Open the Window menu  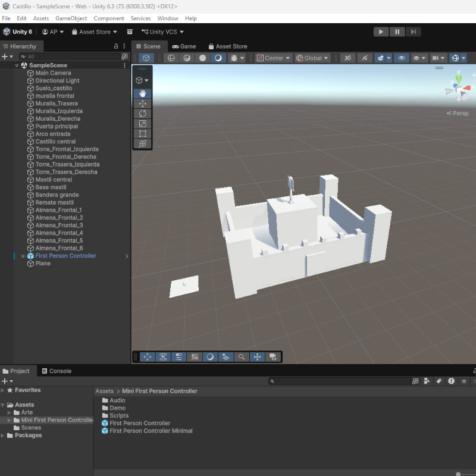pyautogui.click(x=168, y=18)
